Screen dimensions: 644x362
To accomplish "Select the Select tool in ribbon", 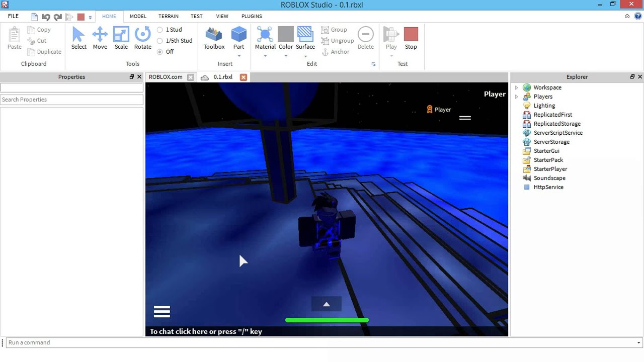I will click(78, 38).
